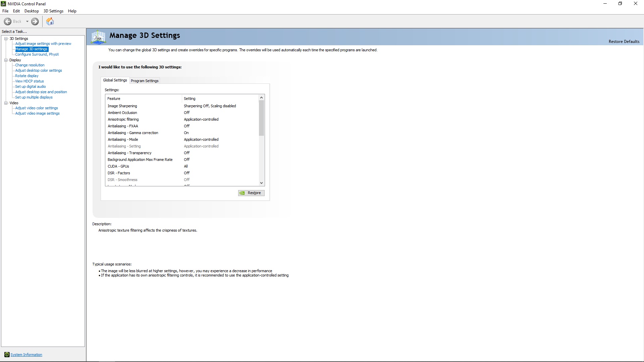Click scroll down arrow in settings list
Image resolution: width=644 pixels, height=362 pixels.
(x=262, y=183)
